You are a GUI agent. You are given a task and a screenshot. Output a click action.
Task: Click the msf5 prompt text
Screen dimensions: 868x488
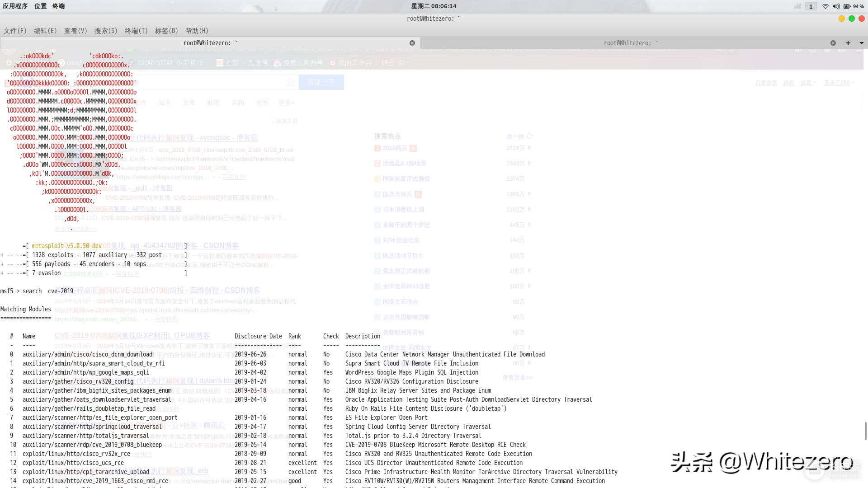(x=7, y=291)
